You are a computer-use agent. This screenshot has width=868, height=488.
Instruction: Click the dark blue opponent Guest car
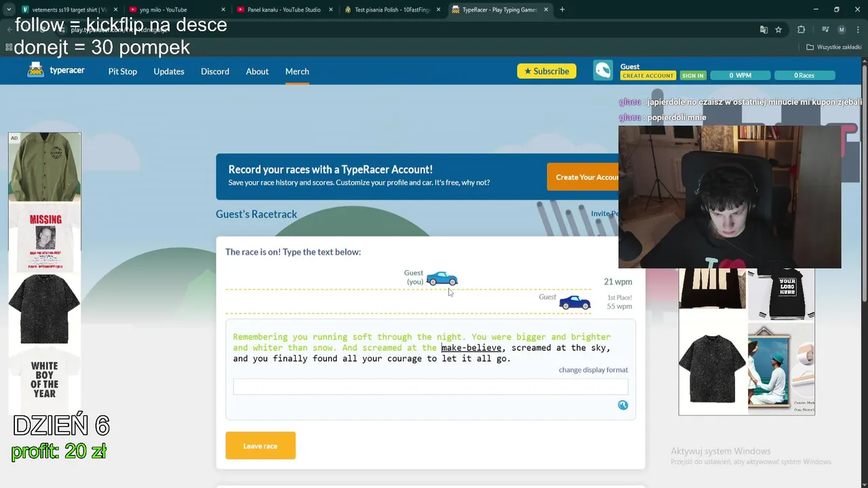point(575,302)
